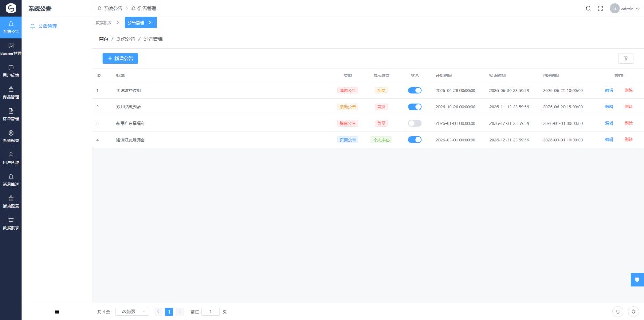Open the table filter funnel icon
Screen dimensions: 644x320
pos(626,58)
